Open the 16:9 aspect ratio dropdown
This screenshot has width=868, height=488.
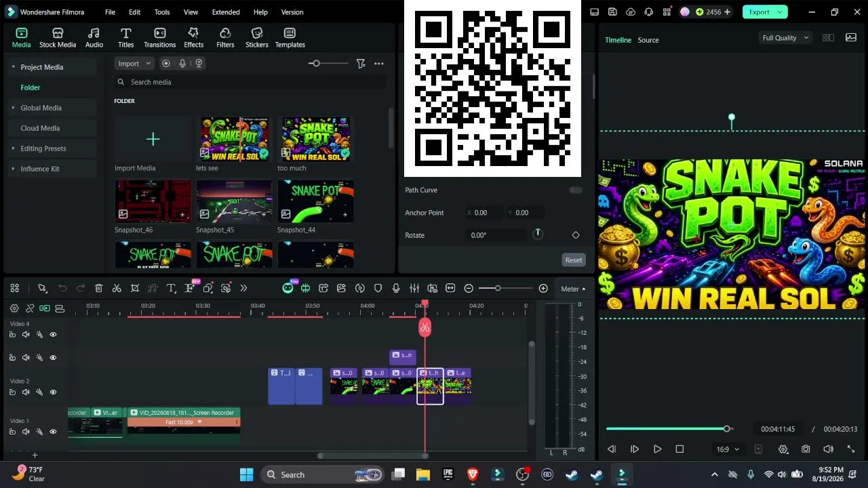pos(728,449)
